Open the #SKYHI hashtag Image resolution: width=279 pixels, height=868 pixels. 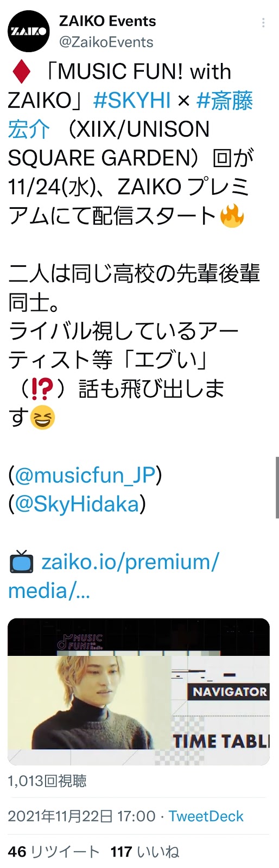(x=132, y=100)
